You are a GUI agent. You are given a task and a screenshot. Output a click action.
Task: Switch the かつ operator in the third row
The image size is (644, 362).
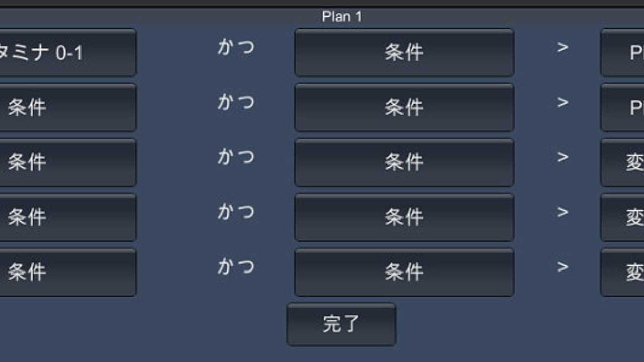coord(236,157)
